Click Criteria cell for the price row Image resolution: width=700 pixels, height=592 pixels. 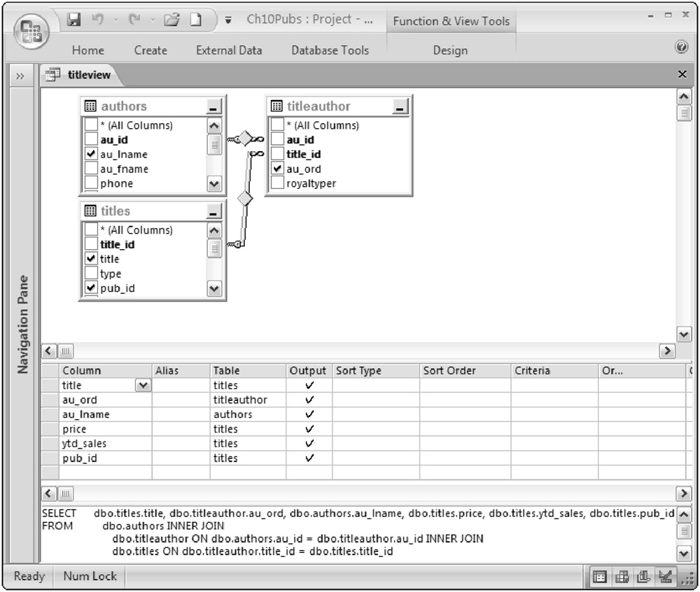[x=554, y=429]
